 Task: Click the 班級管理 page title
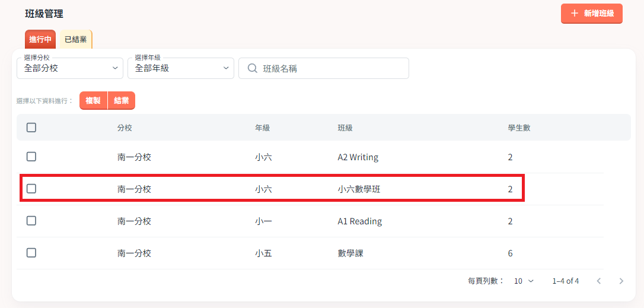click(x=44, y=14)
